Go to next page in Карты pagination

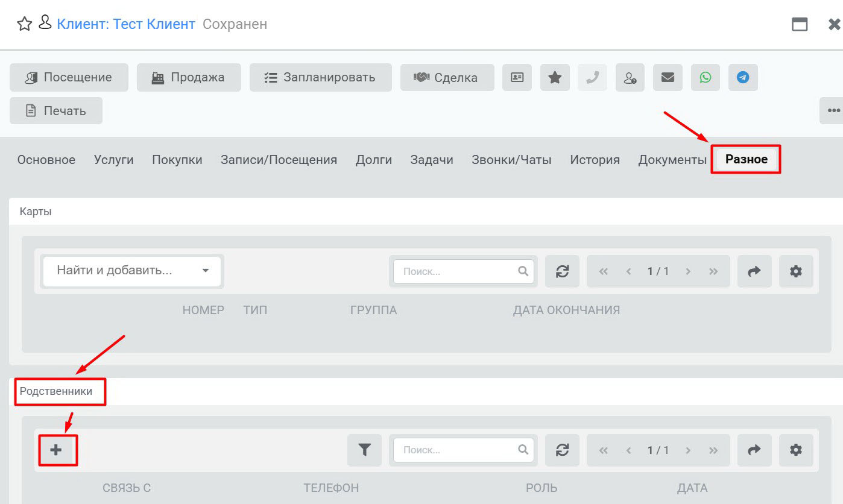pos(688,271)
